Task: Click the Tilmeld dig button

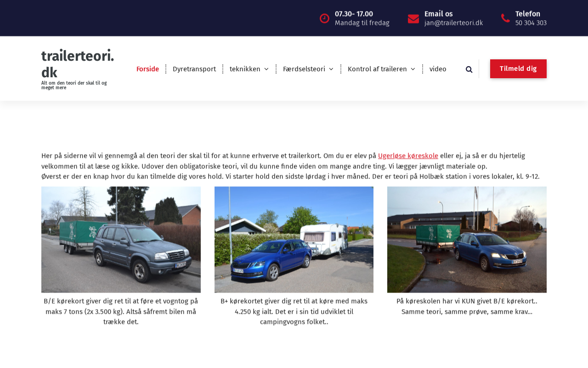Action: coord(518,69)
